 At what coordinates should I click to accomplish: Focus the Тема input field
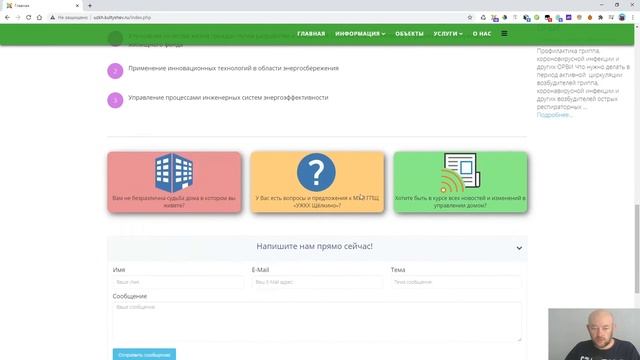click(456, 282)
